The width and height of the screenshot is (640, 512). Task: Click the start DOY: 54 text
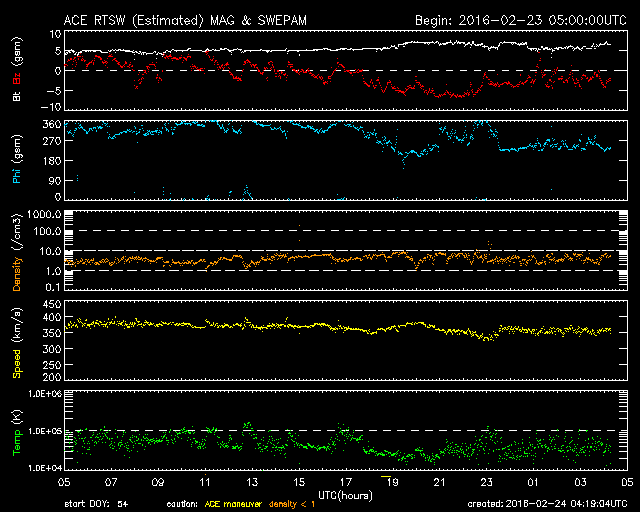(96, 504)
